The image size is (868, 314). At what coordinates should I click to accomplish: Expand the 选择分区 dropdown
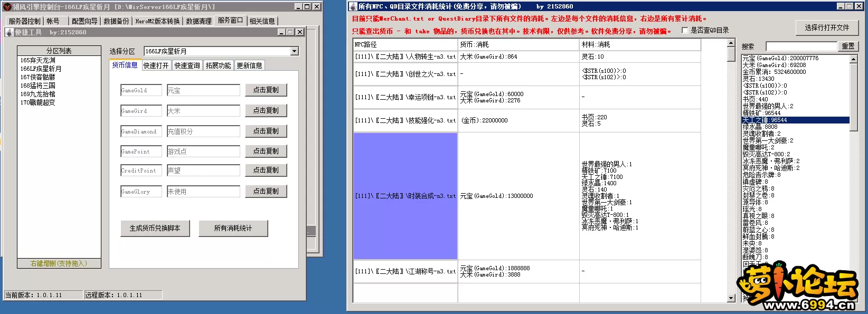coord(295,51)
